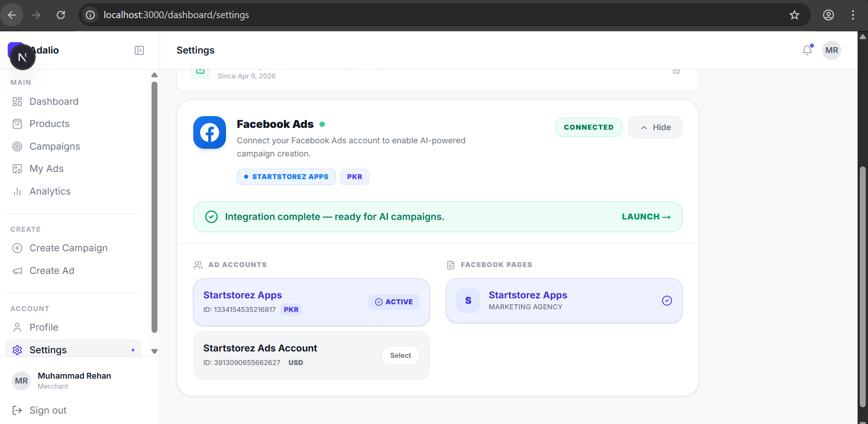Click the Create Ad megaphone icon
The height and width of the screenshot is (424, 868).
pyautogui.click(x=17, y=271)
